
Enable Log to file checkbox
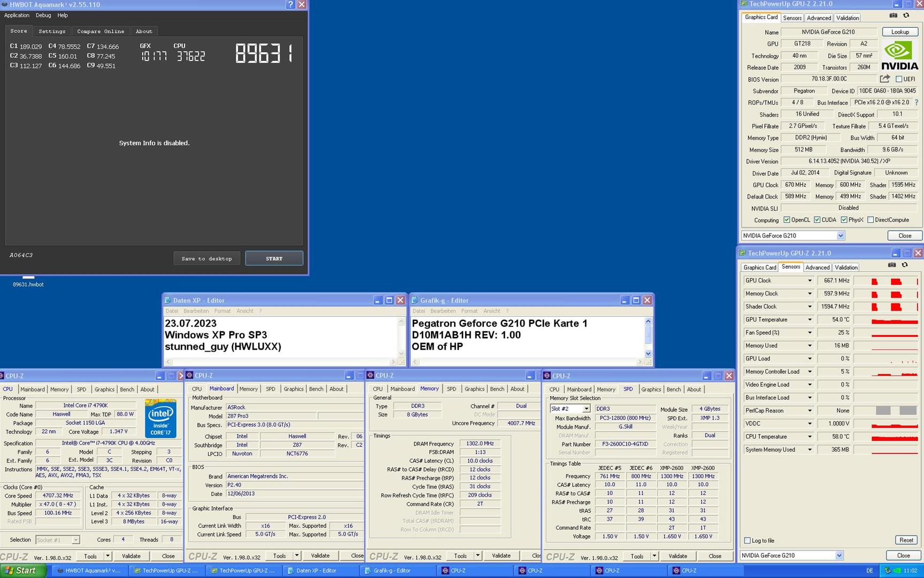(x=748, y=541)
